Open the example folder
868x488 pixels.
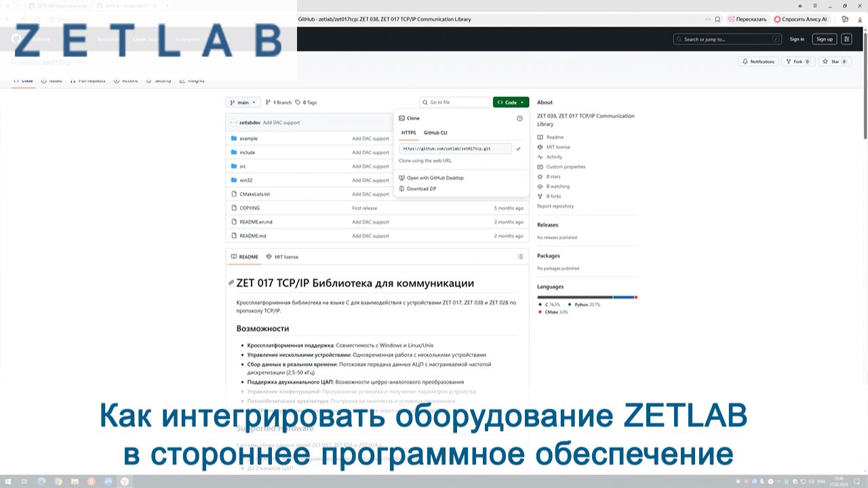pos(248,138)
